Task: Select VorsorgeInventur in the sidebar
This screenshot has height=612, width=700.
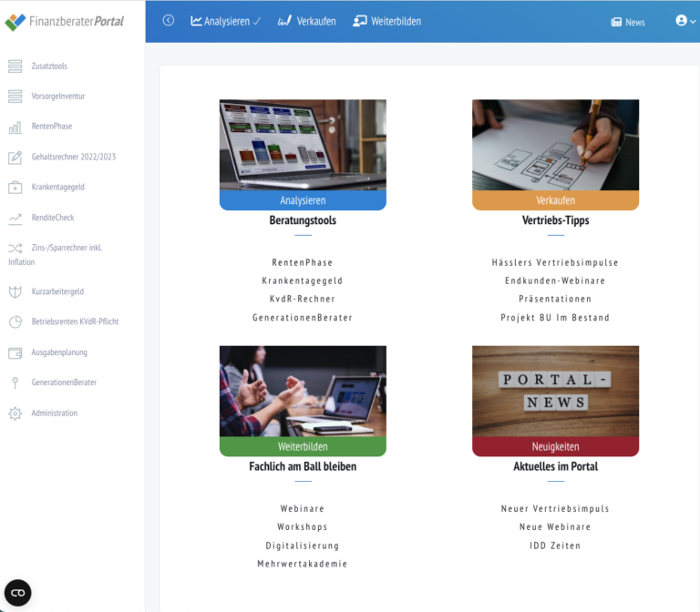Action: tap(58, 96)
